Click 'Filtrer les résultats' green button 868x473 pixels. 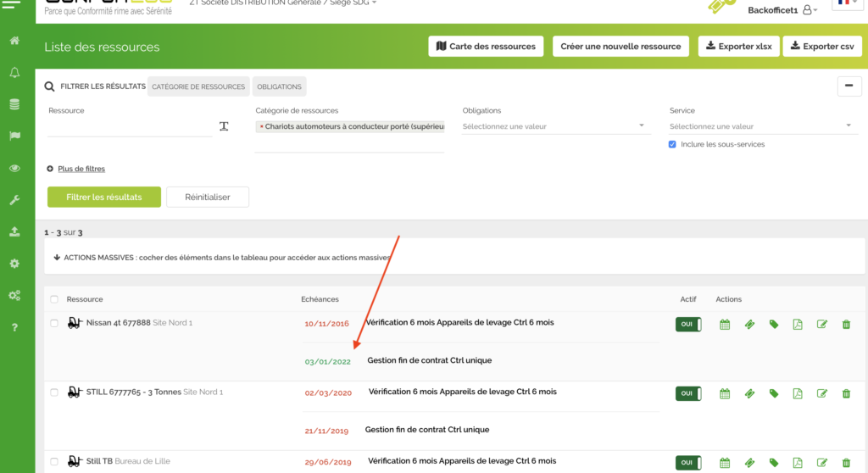pyautogui.click(x=103, y=197)
